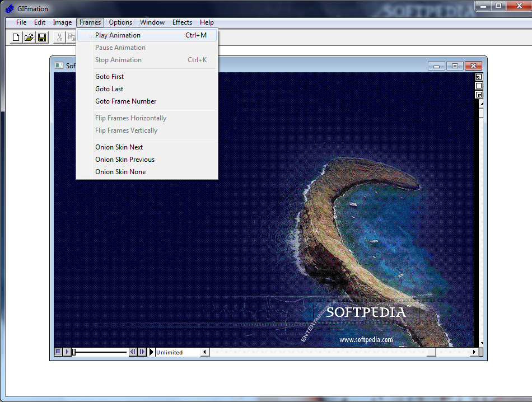Screen dimensions: 532x402
Task: Open the Edit menu
Action: [40, 22]
